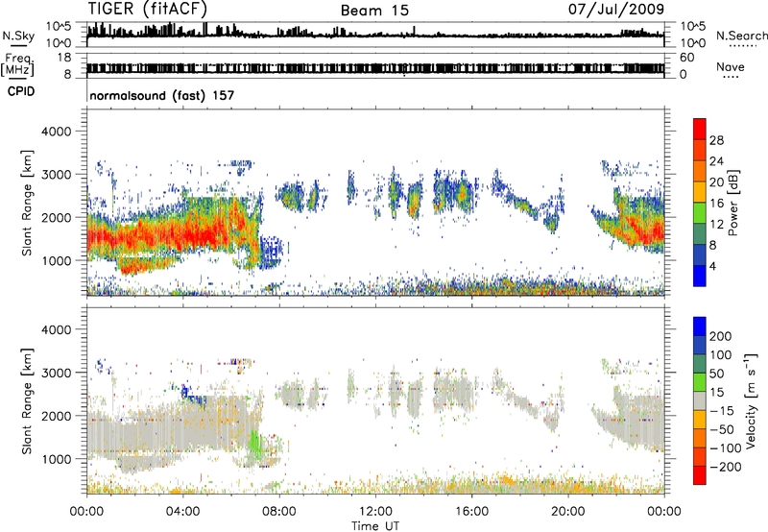
Task: Click the red top of power color bar
Action: pos(700,129)
